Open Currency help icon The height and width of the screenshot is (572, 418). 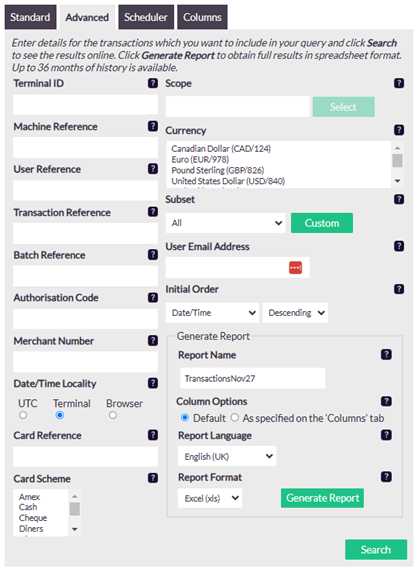point(399,130)
